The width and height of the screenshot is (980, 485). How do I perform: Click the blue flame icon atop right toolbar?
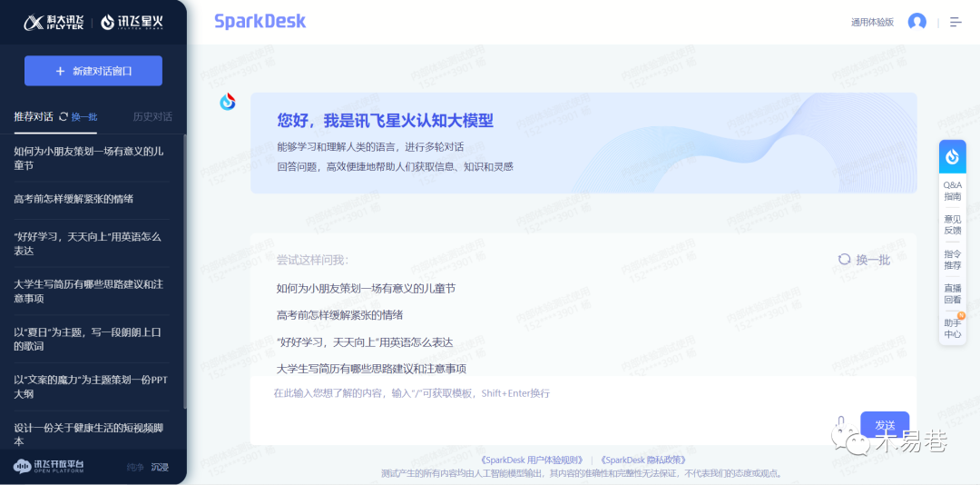click(953, 157)
